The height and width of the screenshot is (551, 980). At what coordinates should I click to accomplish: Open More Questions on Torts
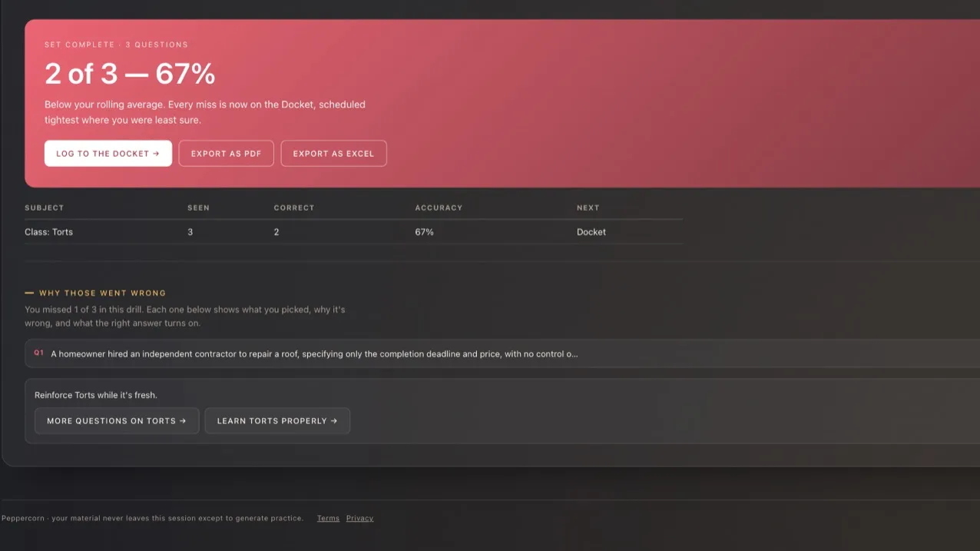(117, 421)
